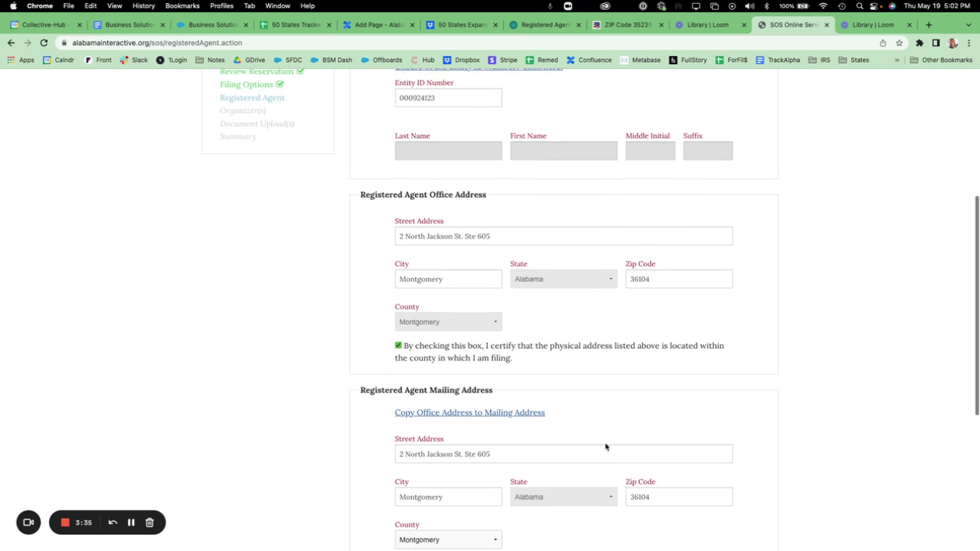Pause the Loom recording
This screenshot has width=980, height=551.
click(x=131, y=523)
